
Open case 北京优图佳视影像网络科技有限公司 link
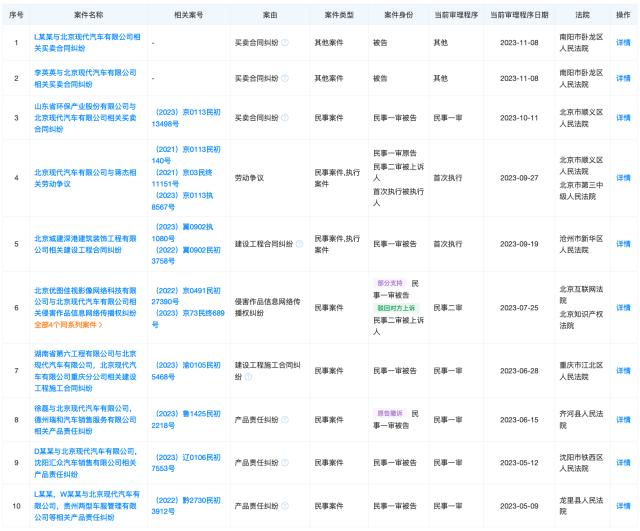click(x=85, y=302)
